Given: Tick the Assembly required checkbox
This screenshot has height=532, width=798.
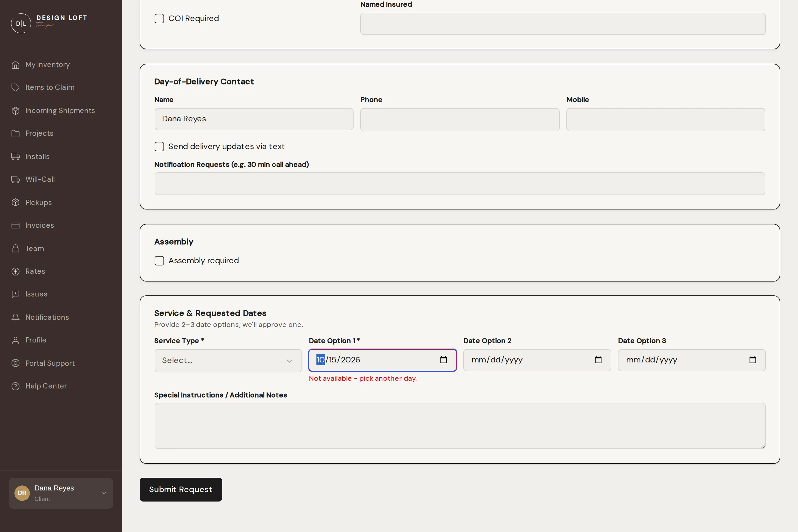Looking at the screenshot, I should [159, 260].
